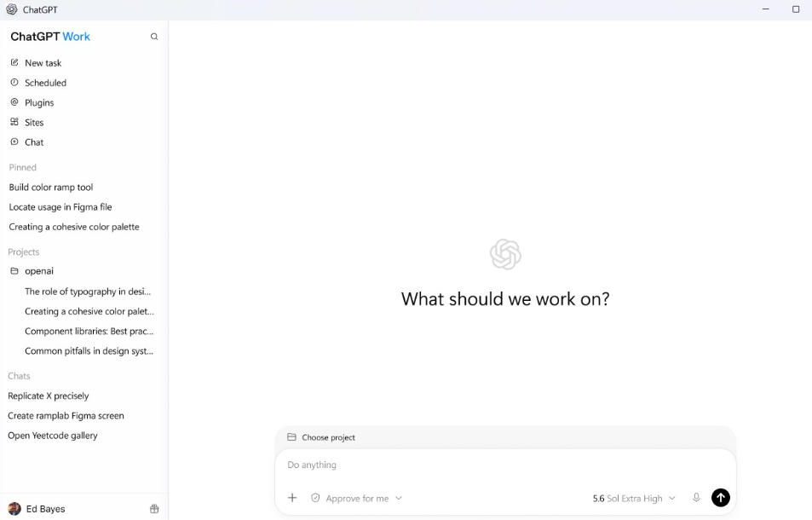This screenshot has height=520, width=812.
Task: Open the Replicate X precisely chat
Action: [x=49, y=396]
